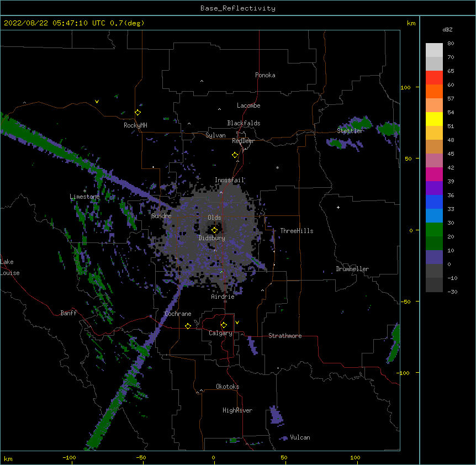This screenshot has width=476, height=465.
Task: Click the Innisfail label
Action: (x=229, y=180)
